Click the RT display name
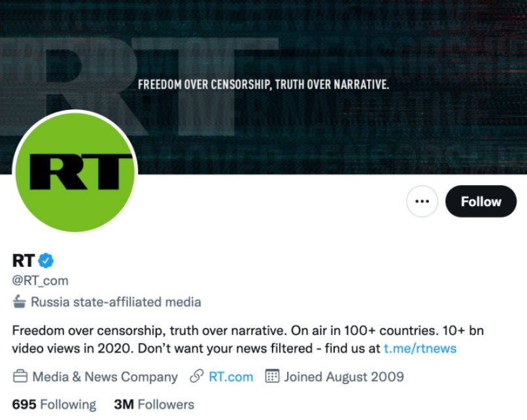The image size is (527, 420). pos(24,260)
